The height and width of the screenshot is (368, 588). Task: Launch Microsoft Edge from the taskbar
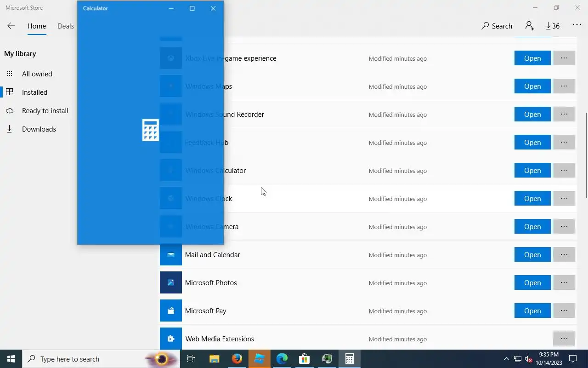(x=282, y=359)
